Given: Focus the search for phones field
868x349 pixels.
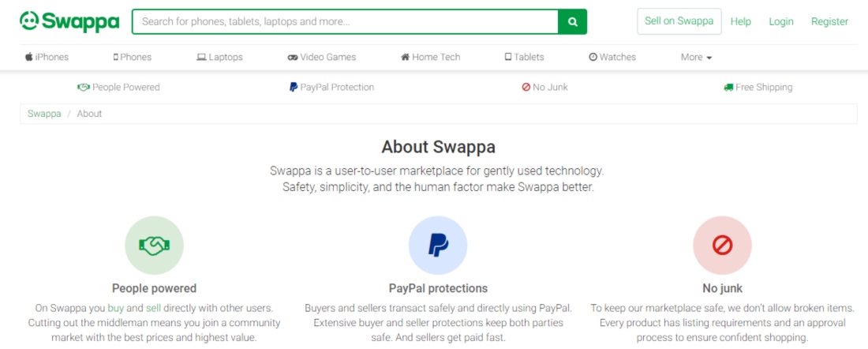Looking at the screenshot, I should pos(345,21).
